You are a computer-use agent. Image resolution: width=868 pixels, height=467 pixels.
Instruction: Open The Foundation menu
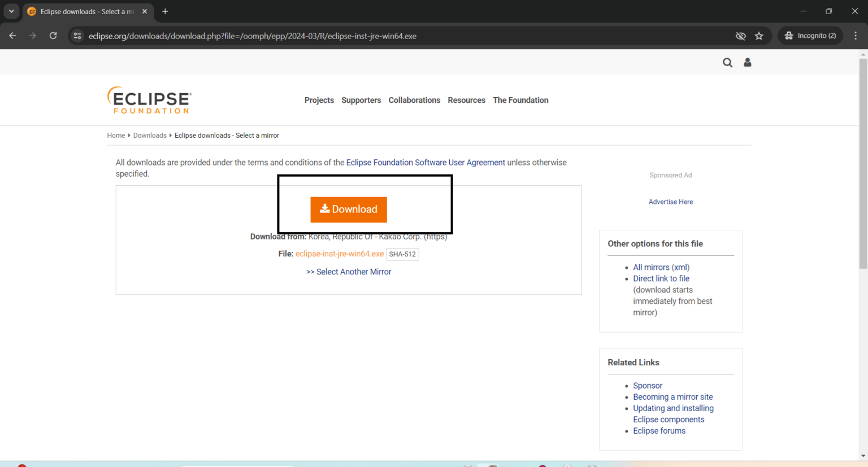pos(520,100)
